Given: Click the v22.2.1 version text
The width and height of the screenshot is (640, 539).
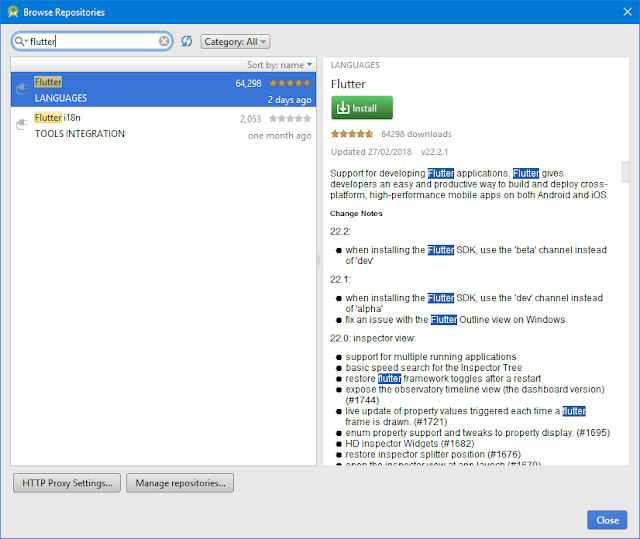Looking at the screenshot, I should tap(435, 152).
